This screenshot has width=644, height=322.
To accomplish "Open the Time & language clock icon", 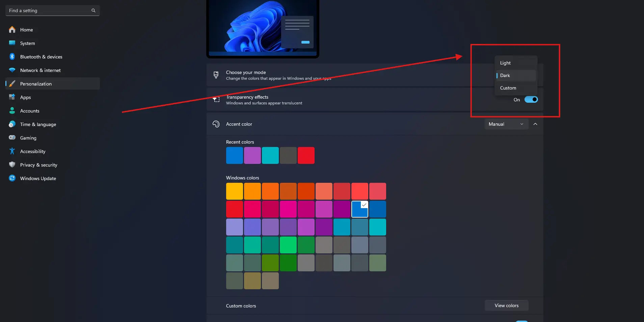I will point(12,124).
